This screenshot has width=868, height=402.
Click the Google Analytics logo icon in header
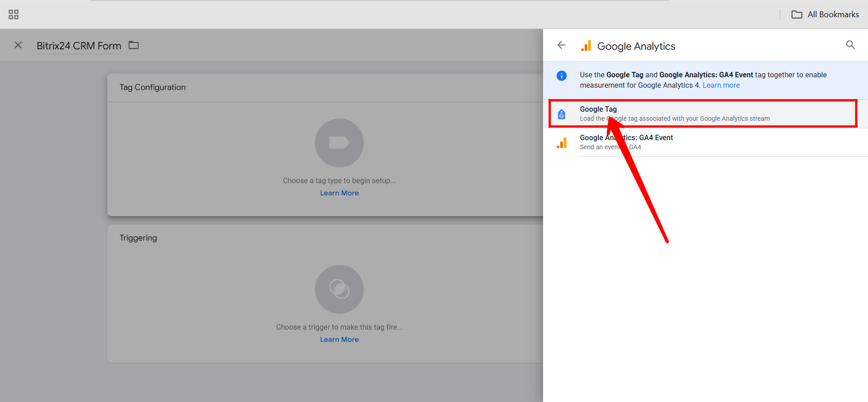click(x=586, y=46)
